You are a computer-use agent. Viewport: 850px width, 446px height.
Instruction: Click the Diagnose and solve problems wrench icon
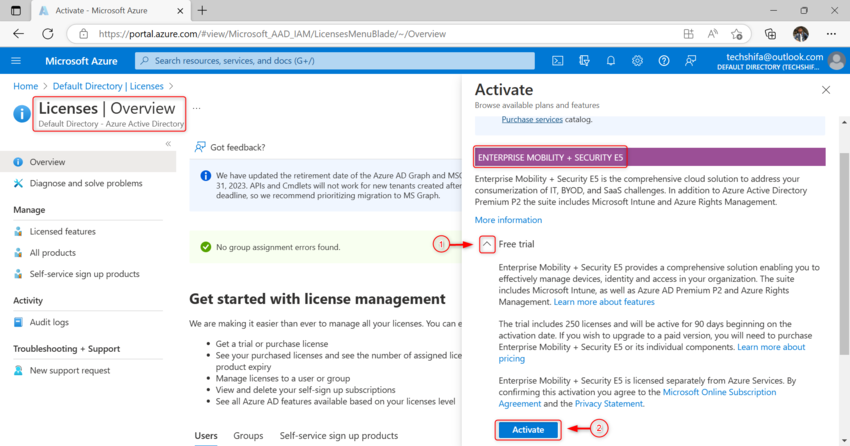(18, 183)
